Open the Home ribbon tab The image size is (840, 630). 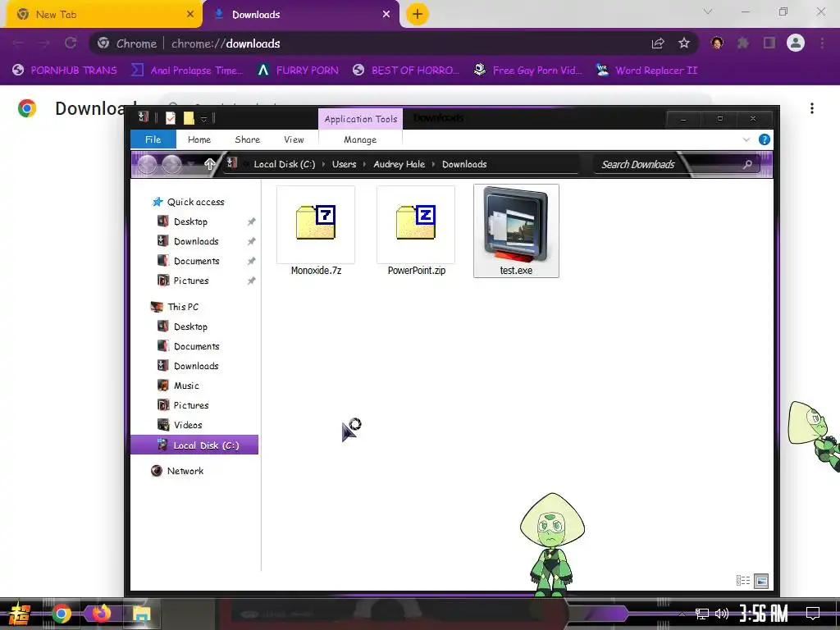[x=199, y=139]
